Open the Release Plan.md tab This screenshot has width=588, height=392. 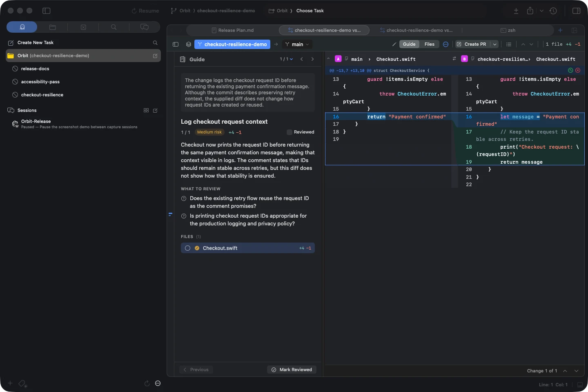(233, 30)
